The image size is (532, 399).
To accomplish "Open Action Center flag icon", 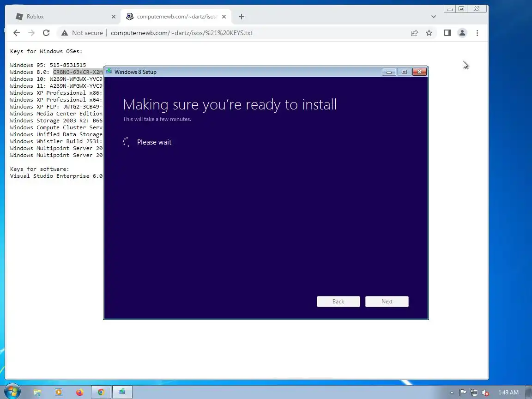I will pos(463,393).
